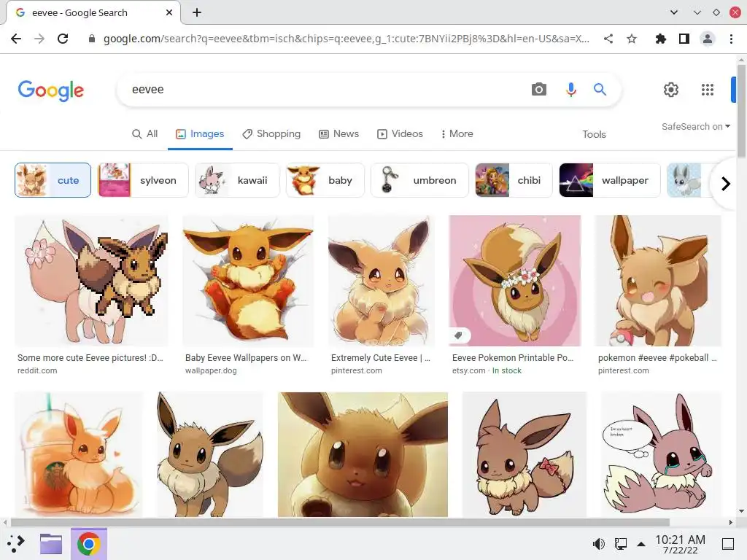Open the Chrome profile avatar
This screenshot has height=560, width=747.
(708, 39)
